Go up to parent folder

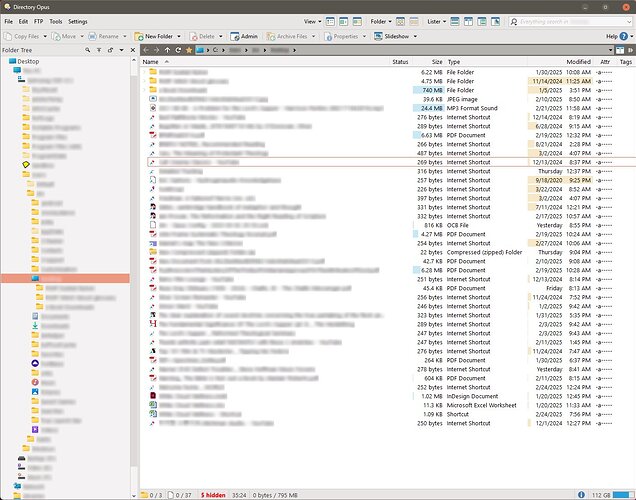pyautogui.click(x=167, y=50)
